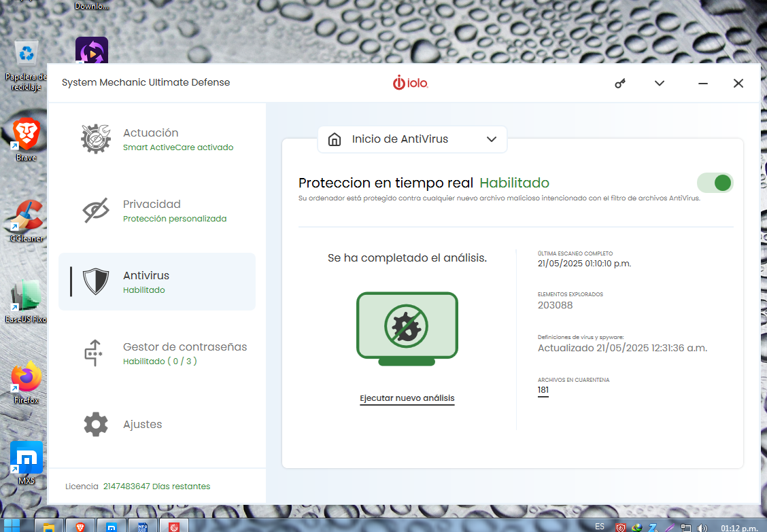This screenshot has width=767, height=532.
Task: Open the Actuación section
Action: coord(157,139)
